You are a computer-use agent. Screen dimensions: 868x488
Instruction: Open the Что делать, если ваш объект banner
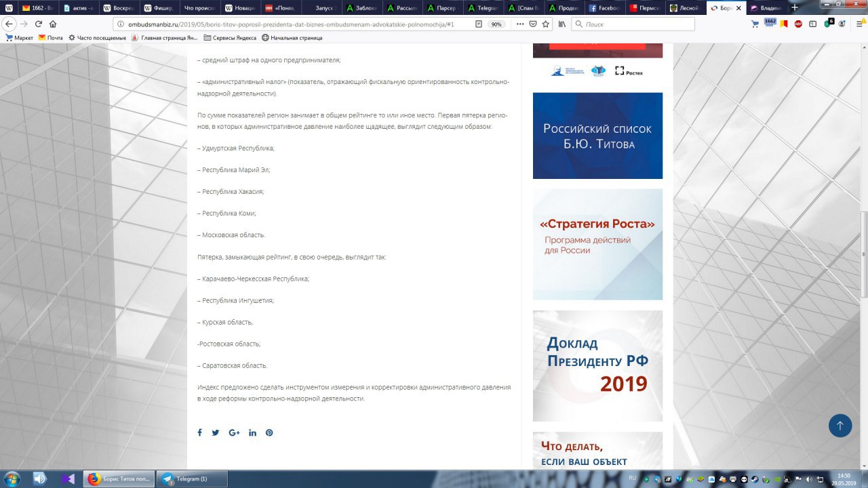[597, 450]
